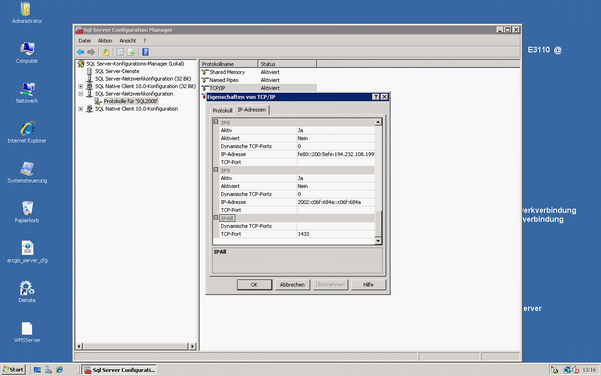This screenshot has height=376, width=601.
Task: Collapse the IP8 property group
Action: (x=216, y=122)
